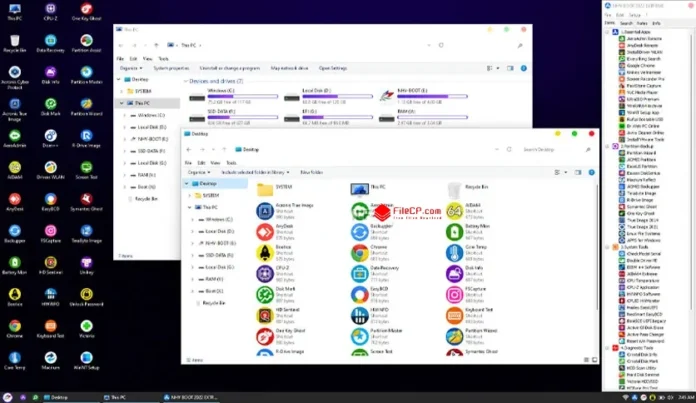Image resolution: width=696 pixels, height=403 pixels.
Task: Select FSCapture shortcut in Desktop window
Action: pyautogui.click(x=466, y=294)
